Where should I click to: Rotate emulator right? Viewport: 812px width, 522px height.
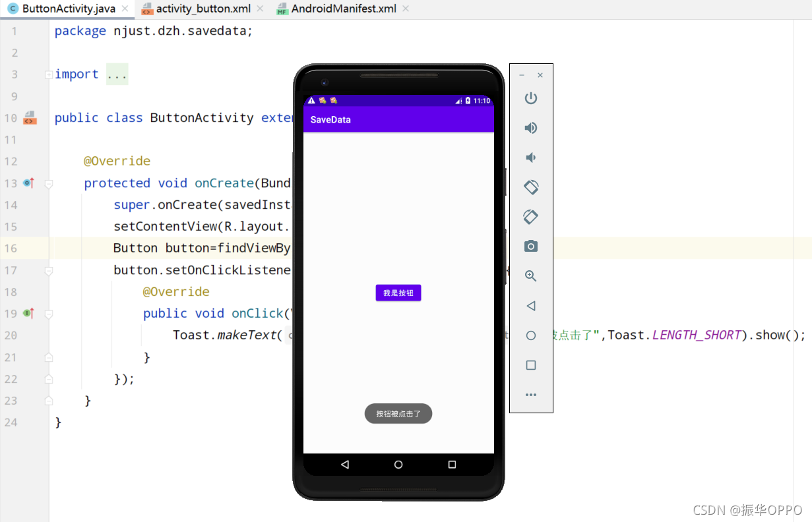coord(531,217)
